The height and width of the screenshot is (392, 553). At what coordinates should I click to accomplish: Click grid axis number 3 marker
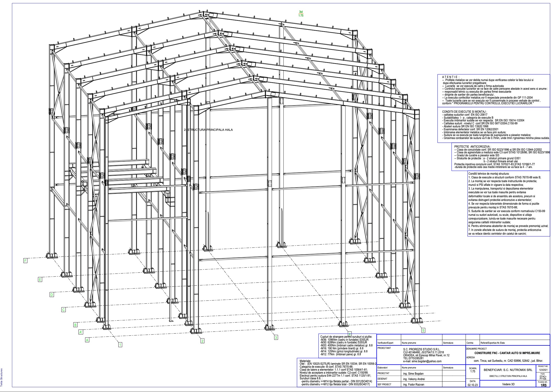click(x=276, y=337)
